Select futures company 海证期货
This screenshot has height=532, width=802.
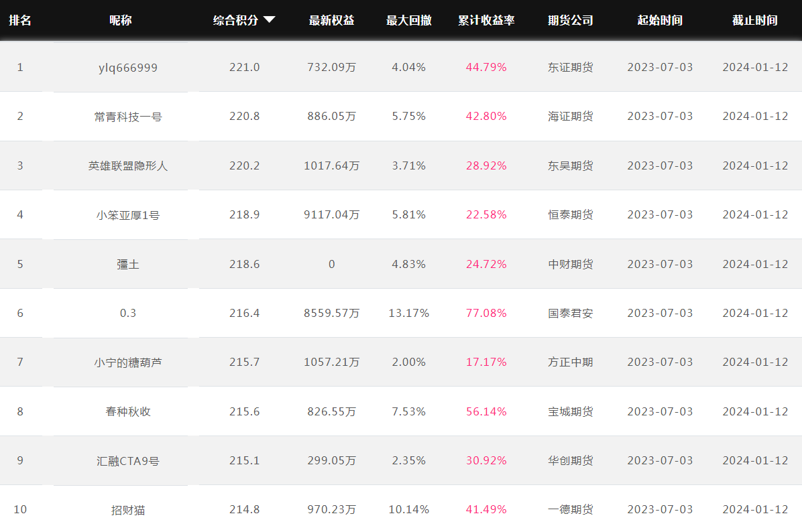tap(570, 117)
